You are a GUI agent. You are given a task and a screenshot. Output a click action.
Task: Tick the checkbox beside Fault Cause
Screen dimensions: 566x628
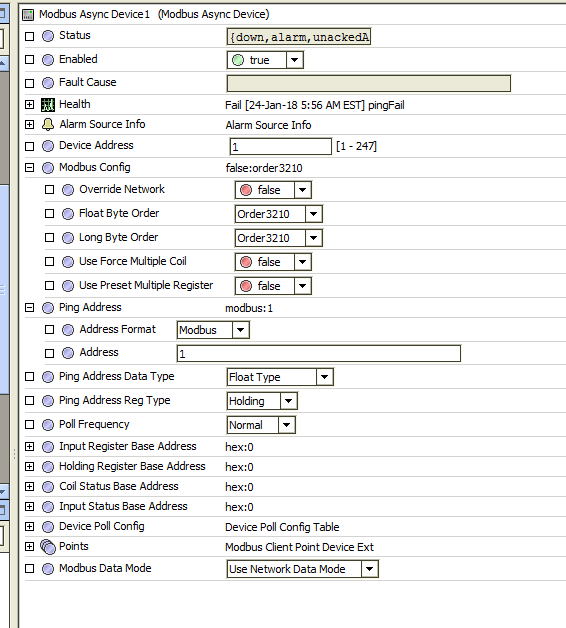(29, 83)
